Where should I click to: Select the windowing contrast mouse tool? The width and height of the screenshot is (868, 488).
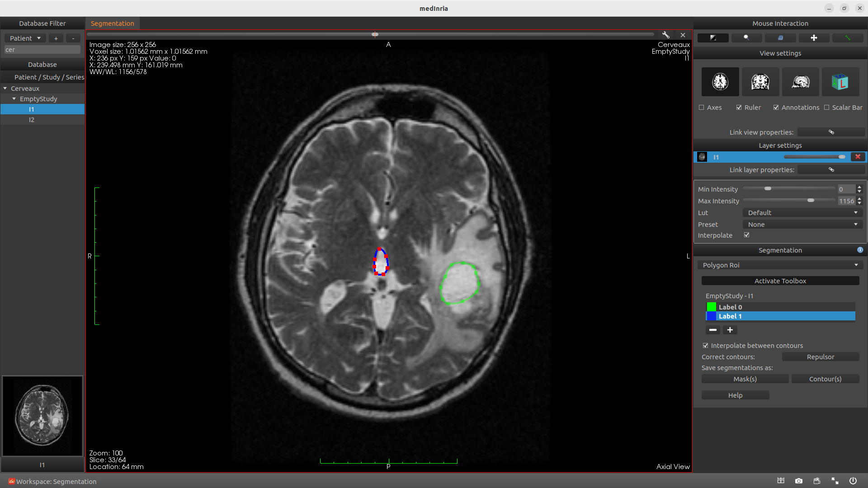pos(713,38)
